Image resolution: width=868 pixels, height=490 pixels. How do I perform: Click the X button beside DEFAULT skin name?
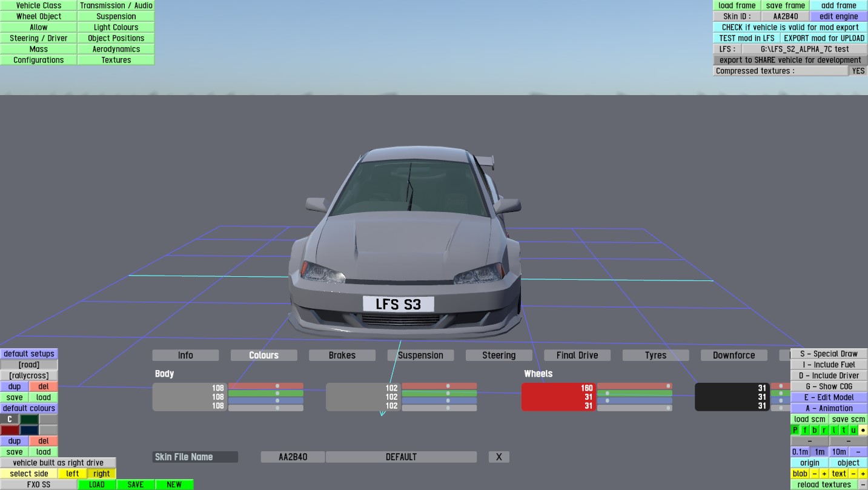tap(499, 457)
